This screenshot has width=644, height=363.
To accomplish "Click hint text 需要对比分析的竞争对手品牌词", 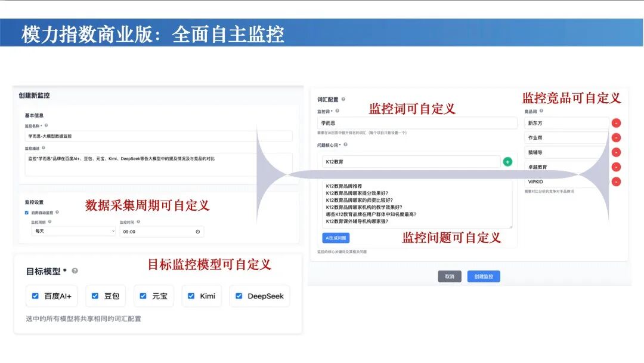I will tap(549, 191).
